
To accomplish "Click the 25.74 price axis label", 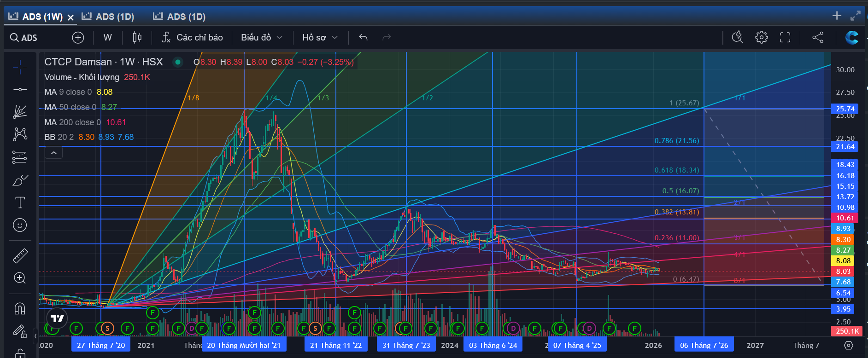I will click(x=845, y=109).
